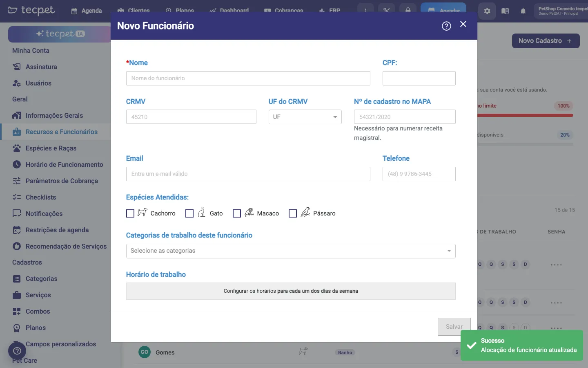Screen dimensions: 588x368
Task: Close the Novo Funcionário dialog
Action: pyautogui.click(x=463, y=24)
